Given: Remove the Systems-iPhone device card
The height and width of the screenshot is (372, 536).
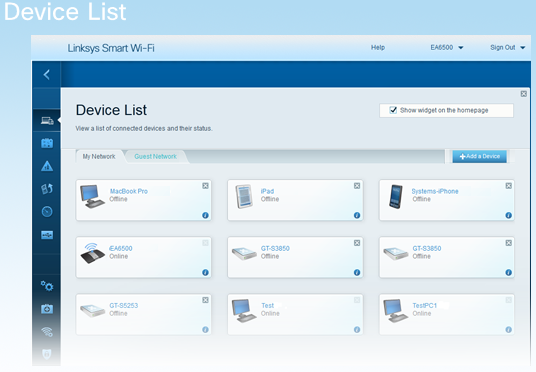Looking at the screenshot, I should 509,186.
